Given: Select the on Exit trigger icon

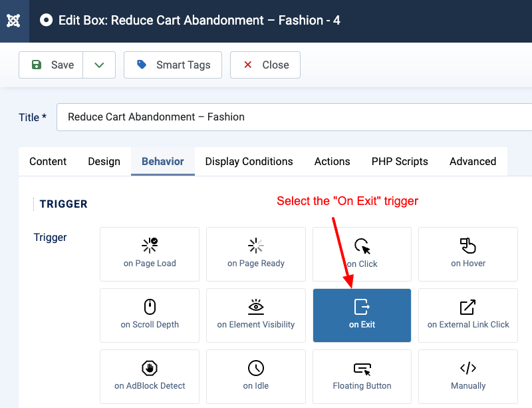Looking at the screenshot, I should [x=362, y=307].
